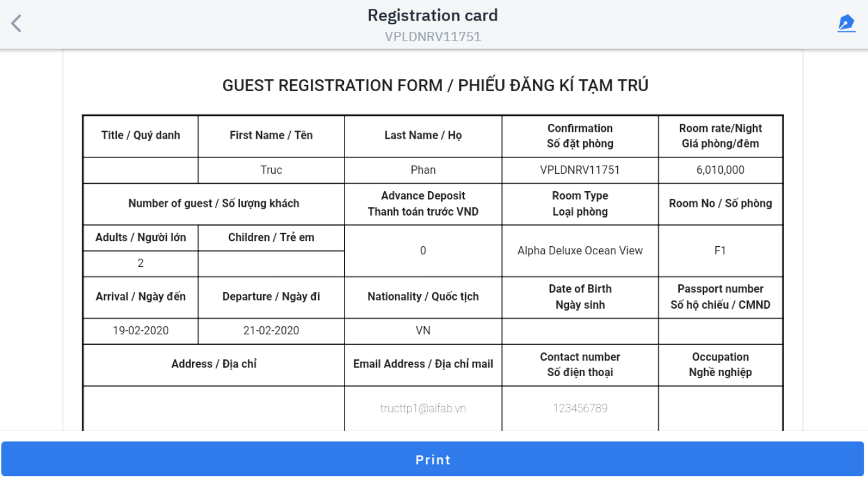
Task: Select the First Name field containing Truc
Action: click(x=271, y=170)
